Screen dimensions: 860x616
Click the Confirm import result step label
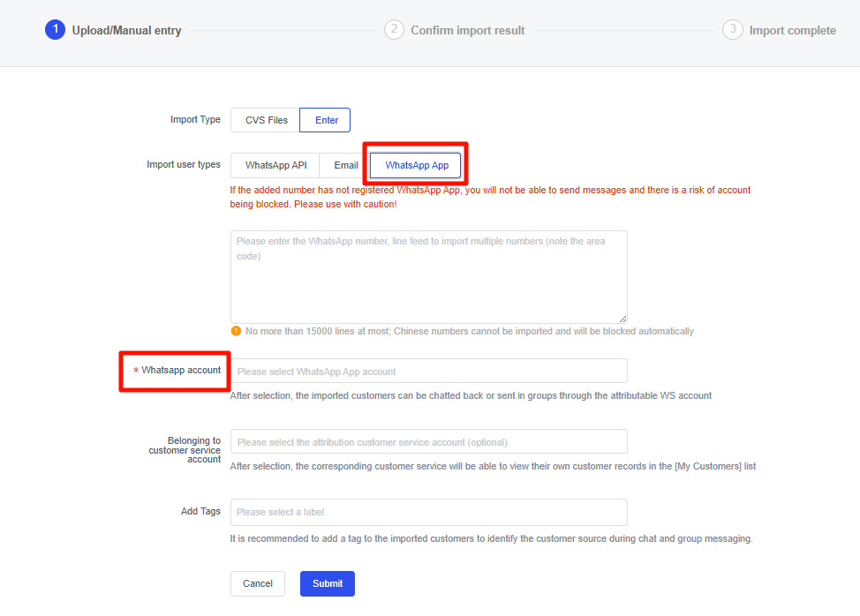point(467,31)
